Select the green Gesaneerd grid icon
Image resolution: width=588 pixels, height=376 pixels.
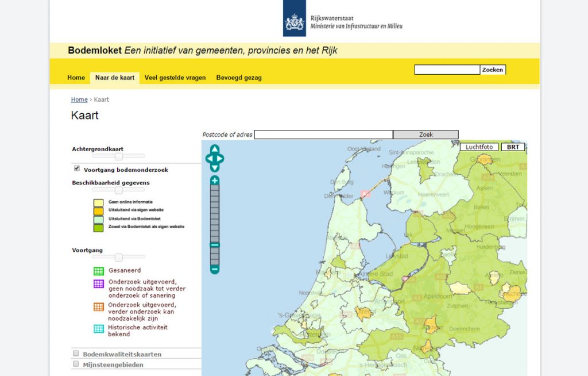tap(98, 270)
